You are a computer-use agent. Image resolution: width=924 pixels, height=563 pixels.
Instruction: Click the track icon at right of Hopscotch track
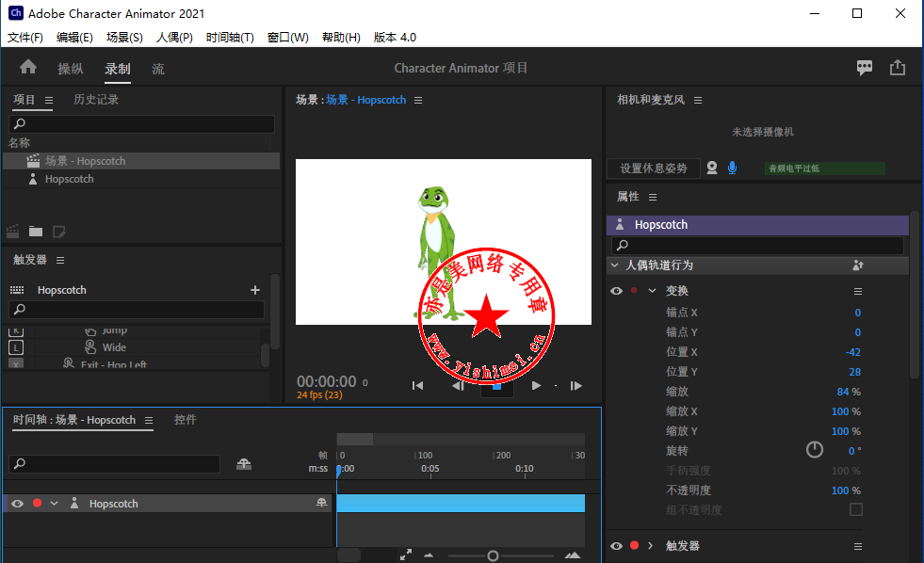tap(321, 503)
